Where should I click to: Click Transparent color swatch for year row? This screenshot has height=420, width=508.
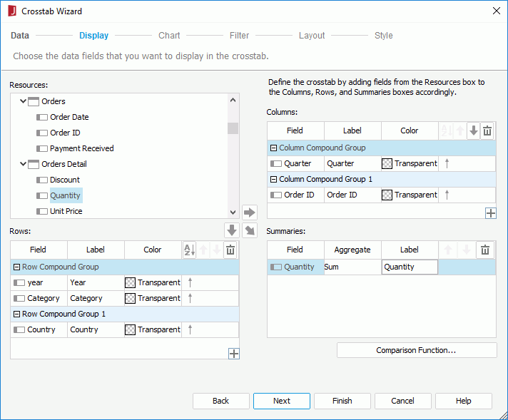(x=130, y=282)
